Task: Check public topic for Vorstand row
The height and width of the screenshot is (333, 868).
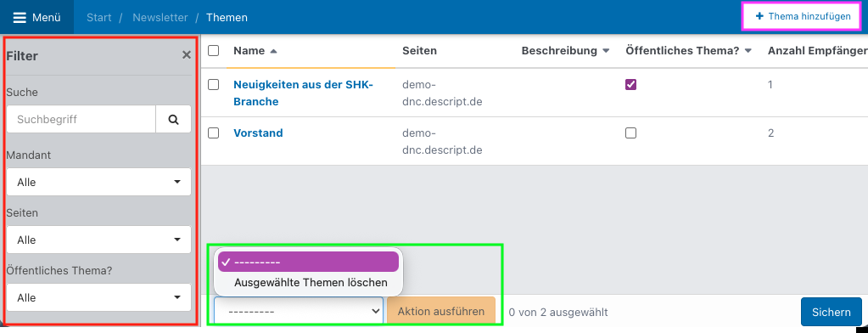Action: pos(630,133)
